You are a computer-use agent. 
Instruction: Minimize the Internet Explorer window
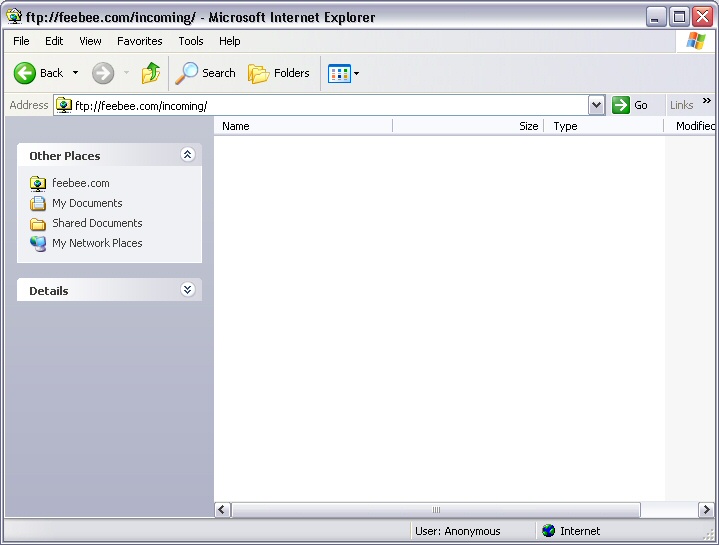(656, 17)
